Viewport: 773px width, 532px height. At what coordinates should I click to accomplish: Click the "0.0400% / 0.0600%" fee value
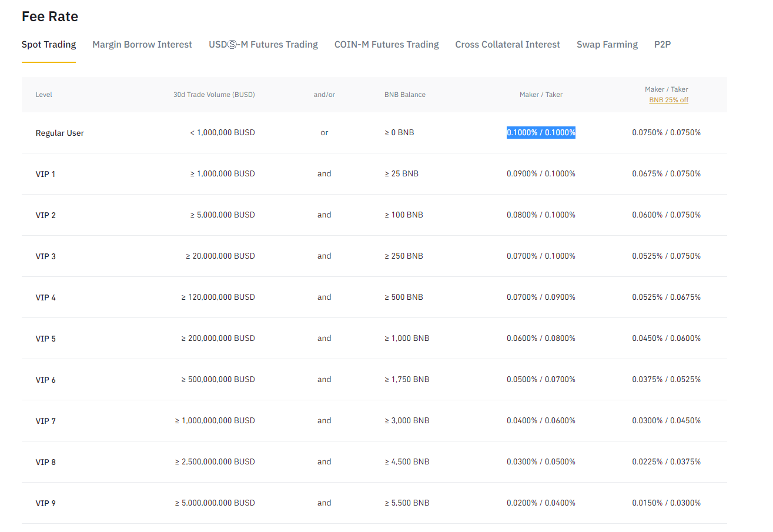point(541,421)
